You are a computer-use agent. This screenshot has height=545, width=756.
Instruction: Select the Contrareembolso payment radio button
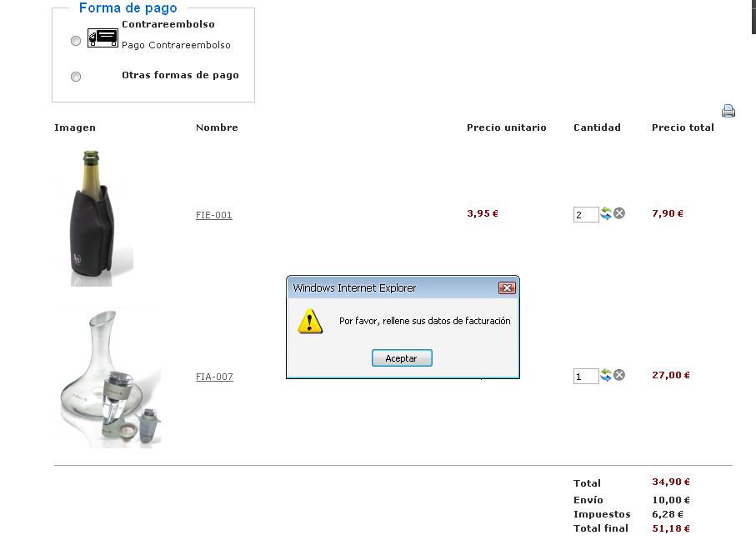(x=76, y=41)
